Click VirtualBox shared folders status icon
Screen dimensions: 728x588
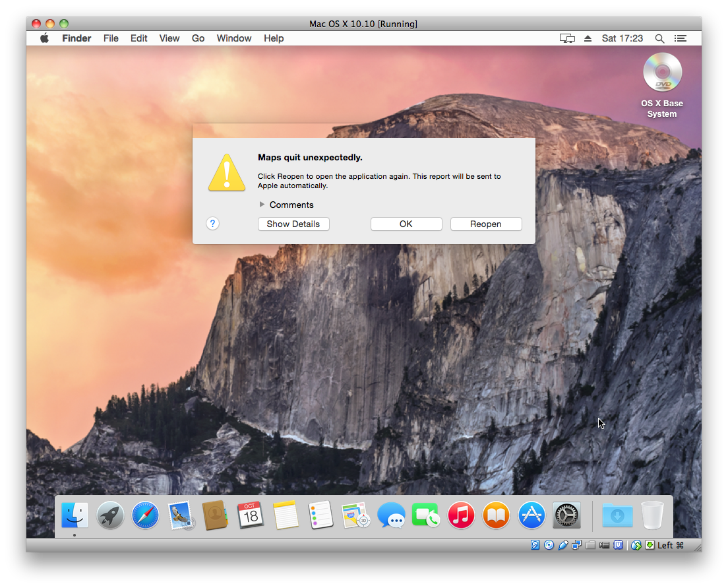coord(591,544)
